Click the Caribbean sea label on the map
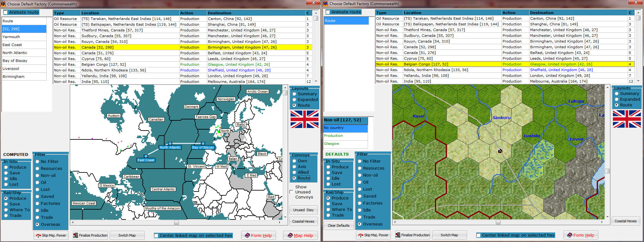Image resolution: width=644 pixels, height=242 pixels. tap(131, 177)
